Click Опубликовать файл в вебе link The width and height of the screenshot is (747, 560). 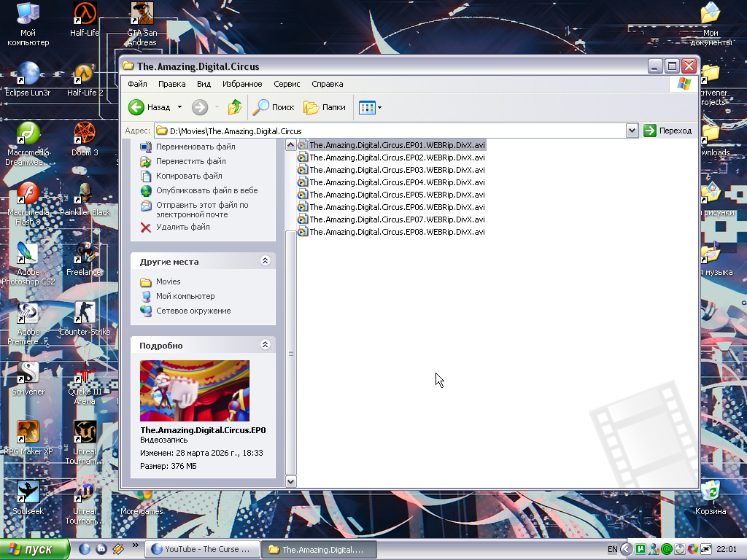206,190
